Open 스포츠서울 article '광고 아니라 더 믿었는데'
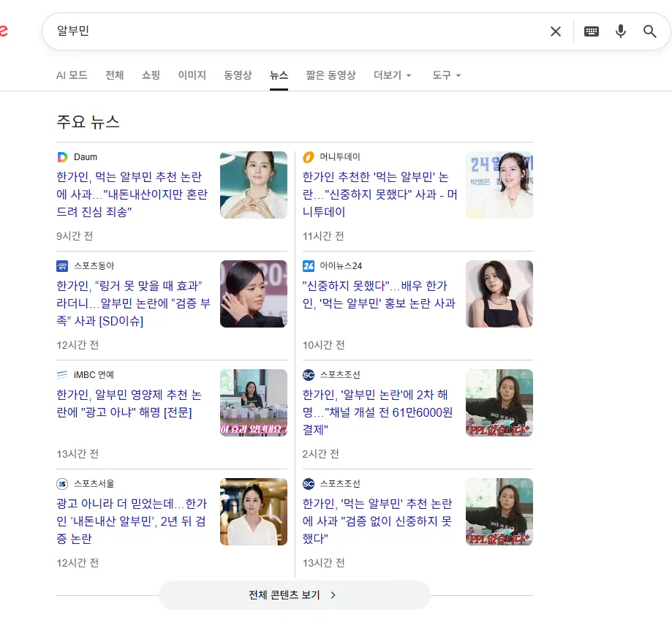672x639 pixels. click(132, 521)
